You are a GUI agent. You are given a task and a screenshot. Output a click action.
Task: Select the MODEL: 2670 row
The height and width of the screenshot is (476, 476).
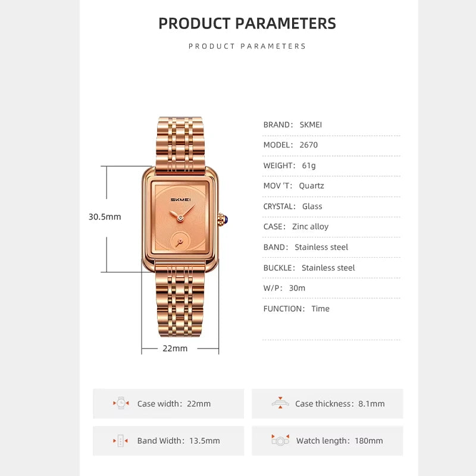point(331,145)
